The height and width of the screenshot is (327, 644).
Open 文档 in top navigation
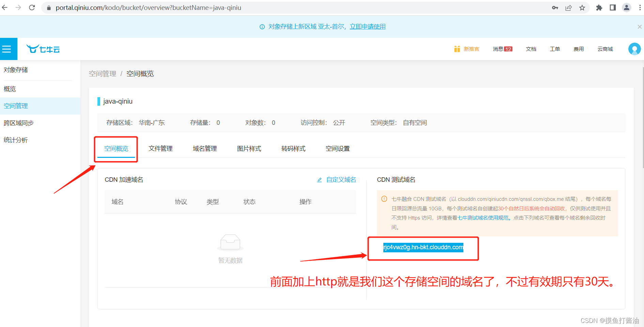(531, 49)
